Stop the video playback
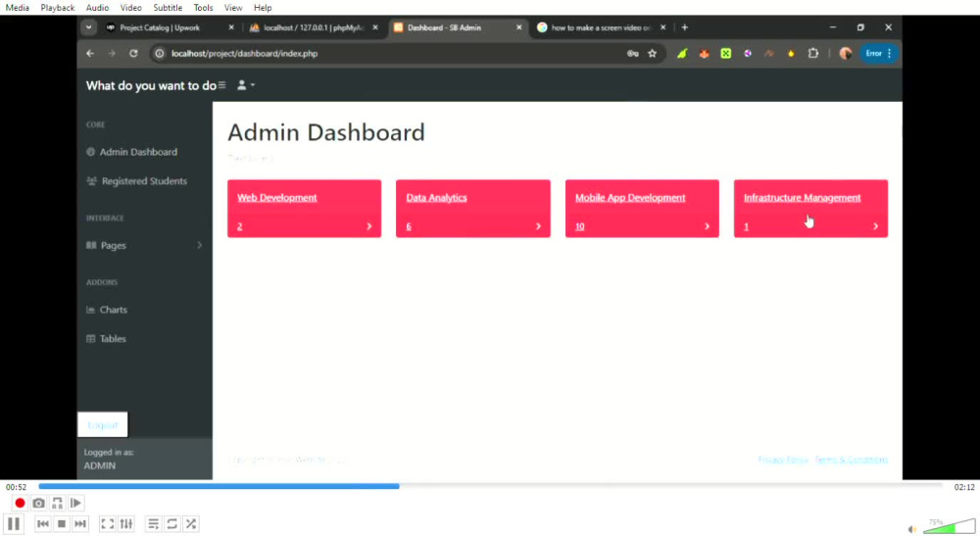980x536 pixels. pyautogui.click(x=61, y=523)
